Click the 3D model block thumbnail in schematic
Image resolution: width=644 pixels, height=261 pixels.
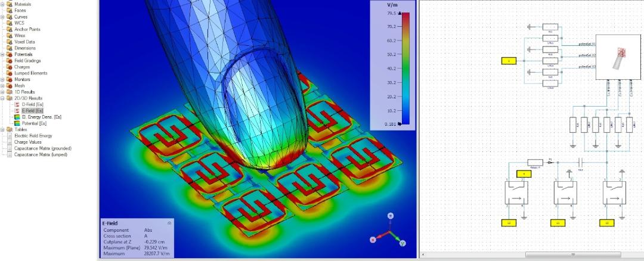tap(618, 57)
